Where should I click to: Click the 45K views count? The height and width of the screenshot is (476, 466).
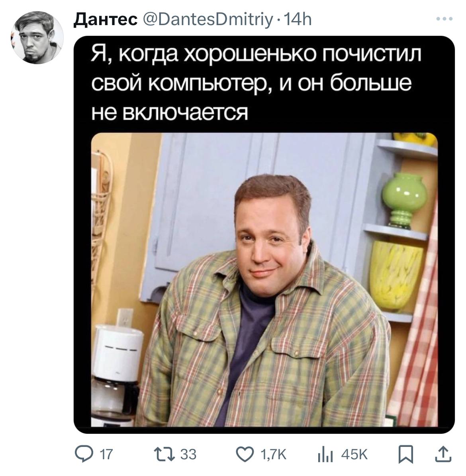(354, 454)
